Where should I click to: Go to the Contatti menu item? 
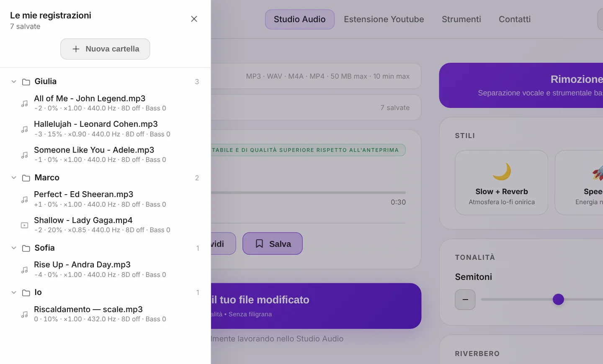pos(515,19)
